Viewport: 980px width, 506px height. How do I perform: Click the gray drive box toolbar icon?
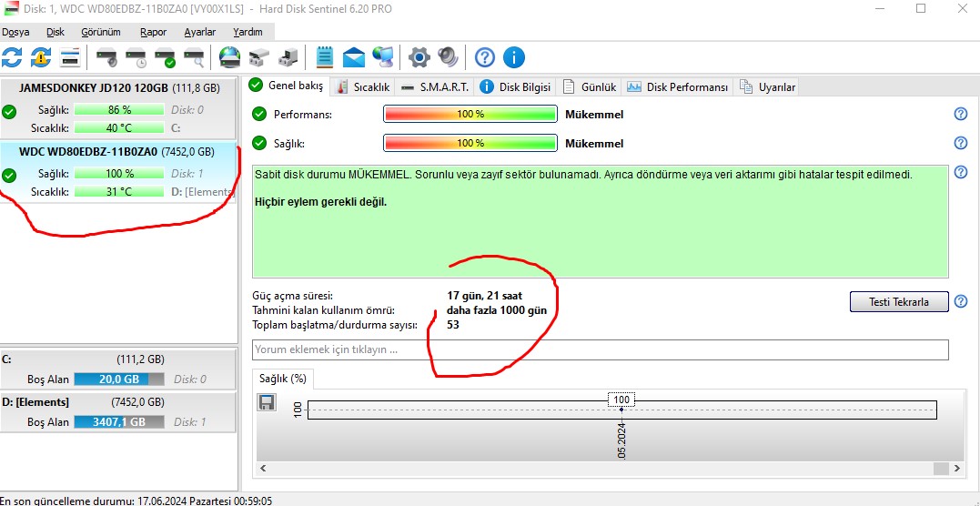(x=258, y=57)
